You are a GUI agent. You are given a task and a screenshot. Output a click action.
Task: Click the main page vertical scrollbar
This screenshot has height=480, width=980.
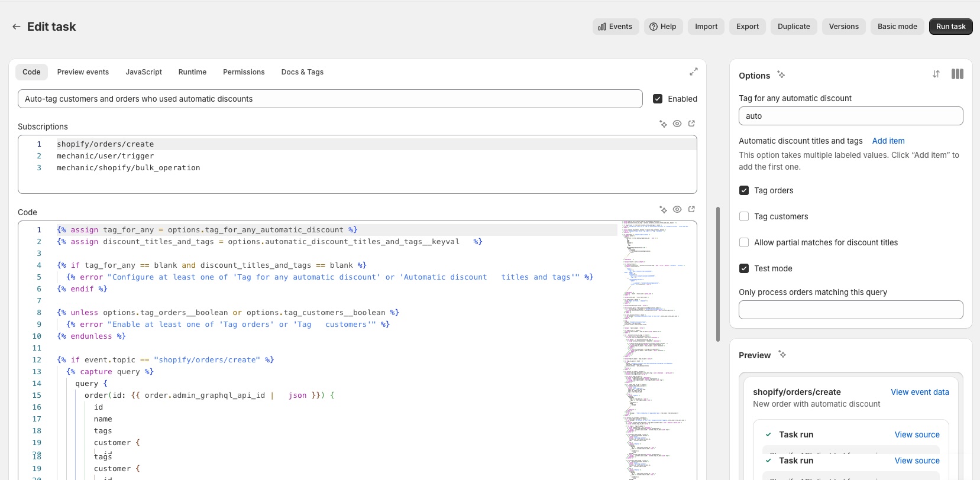click(x=718, y=274)
